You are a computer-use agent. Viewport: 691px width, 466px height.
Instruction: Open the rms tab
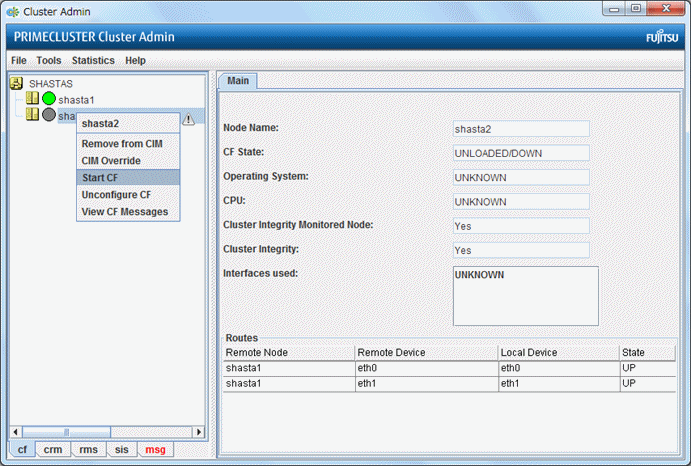[88, 450]
